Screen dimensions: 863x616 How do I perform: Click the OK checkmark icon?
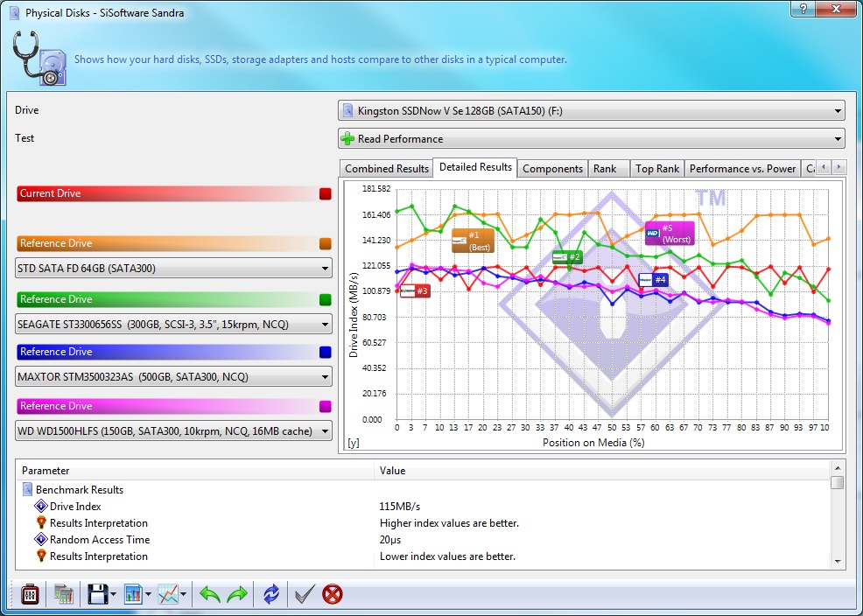coord(305,594)
